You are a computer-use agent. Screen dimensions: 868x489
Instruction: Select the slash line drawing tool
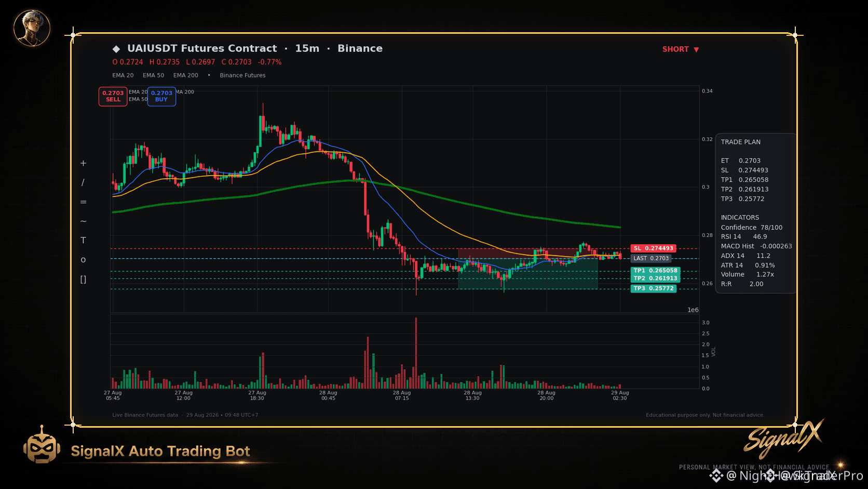[83, 182]
